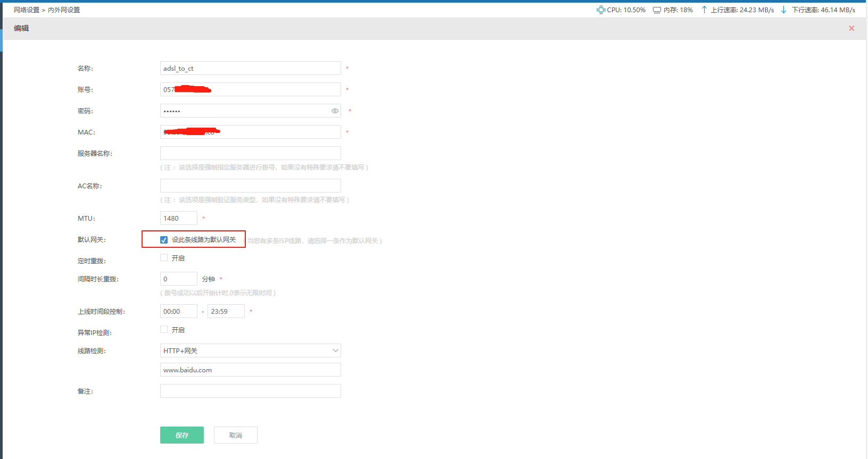Open the HTTP+网关 line detection dropdown
Screen dimensions: 868x459
coord(250,350)
